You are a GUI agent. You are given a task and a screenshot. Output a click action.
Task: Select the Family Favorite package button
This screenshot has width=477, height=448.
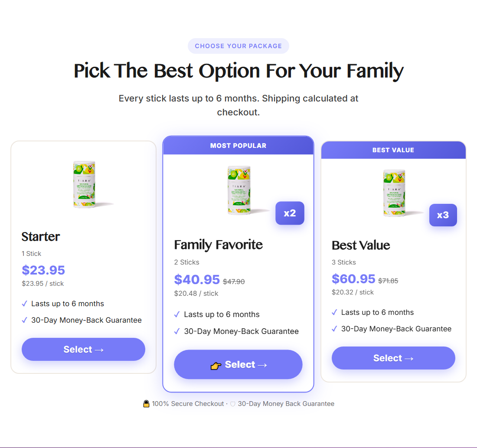pyautogui.click(x=238, y=364)
